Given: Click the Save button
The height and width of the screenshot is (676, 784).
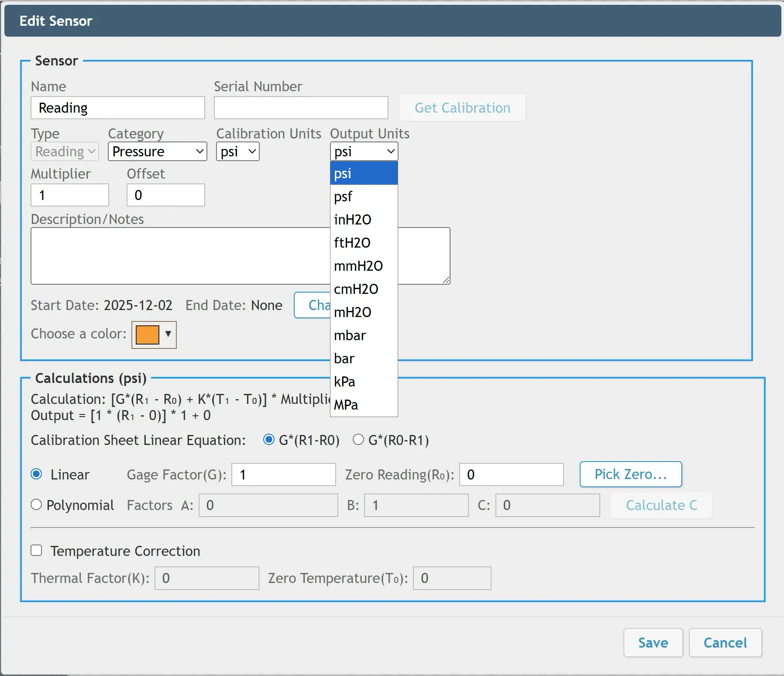Looking at the screenshot, I should (653, 642).
